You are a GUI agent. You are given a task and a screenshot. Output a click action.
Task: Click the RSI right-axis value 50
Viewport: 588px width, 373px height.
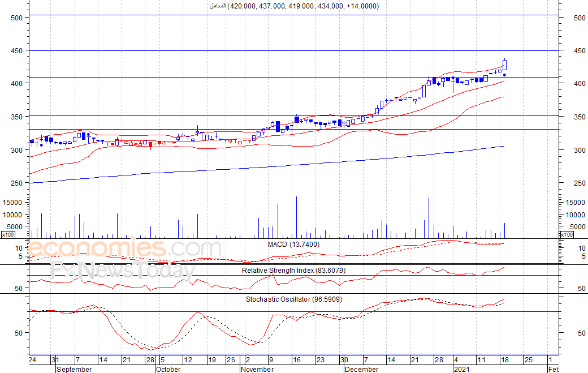[x=582, y=289]
